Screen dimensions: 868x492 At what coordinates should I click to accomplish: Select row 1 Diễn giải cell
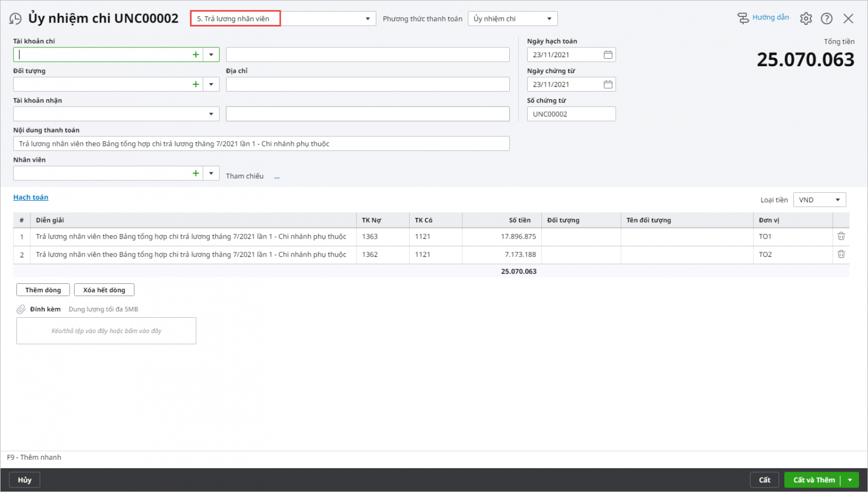point(193,236)
